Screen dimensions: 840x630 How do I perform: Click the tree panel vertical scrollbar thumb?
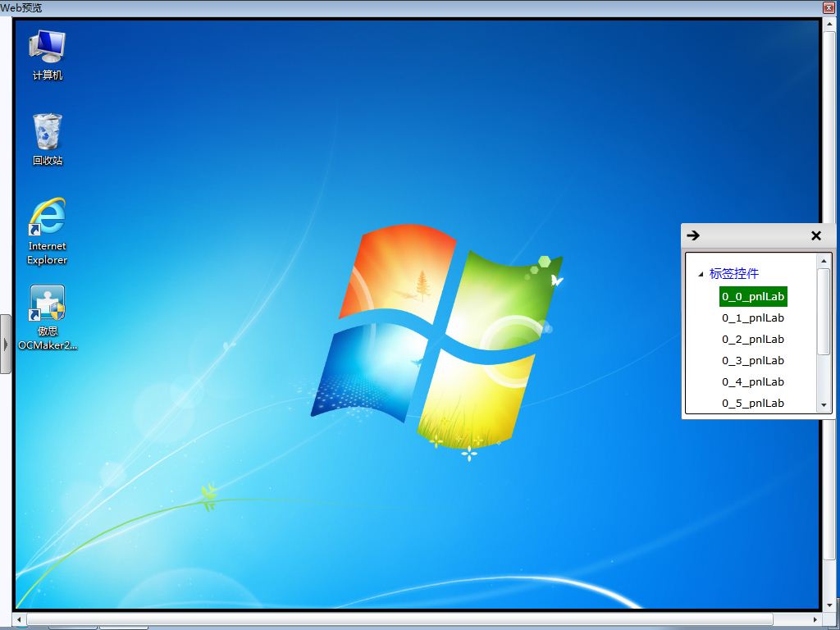point(824,312)
